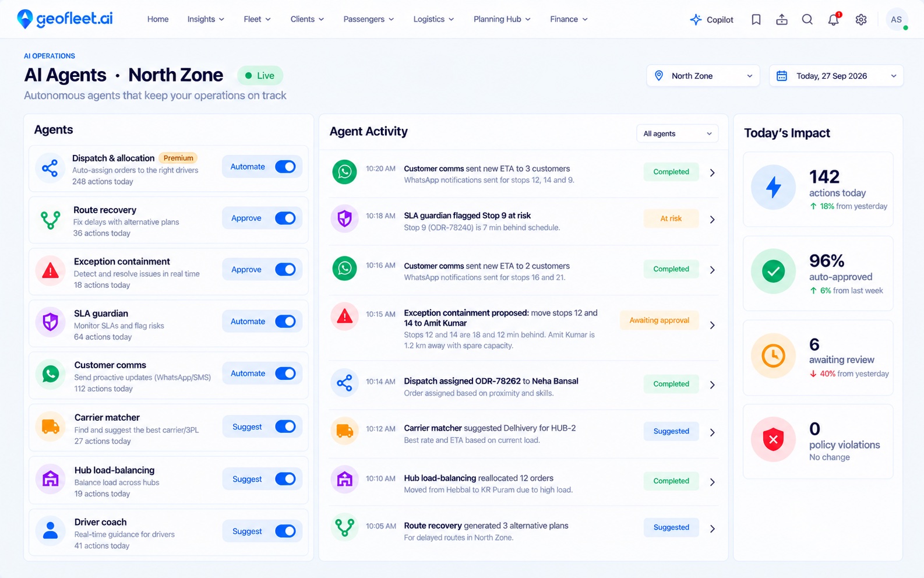Disable the Exception containment agent switch

[x=285, y=269]
